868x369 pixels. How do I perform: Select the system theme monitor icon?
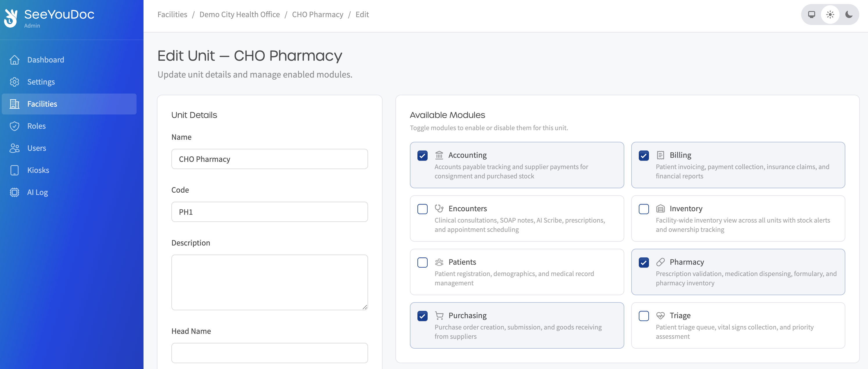(x=811, y=15)
